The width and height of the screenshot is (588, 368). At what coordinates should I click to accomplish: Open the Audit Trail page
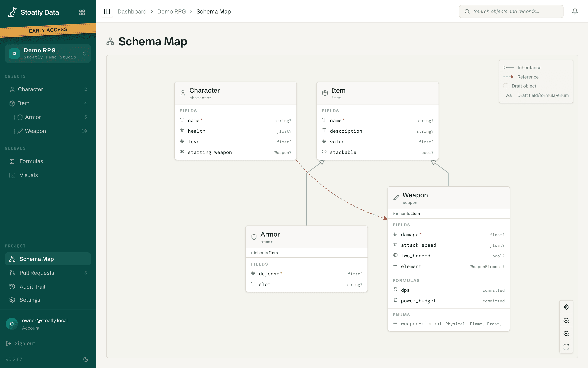(48, 287)
